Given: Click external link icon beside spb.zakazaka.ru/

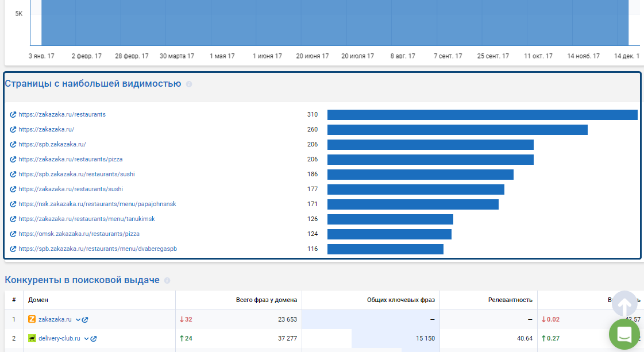Looking at the screenshot, I should pyautogui.click(x=13, y=145).
